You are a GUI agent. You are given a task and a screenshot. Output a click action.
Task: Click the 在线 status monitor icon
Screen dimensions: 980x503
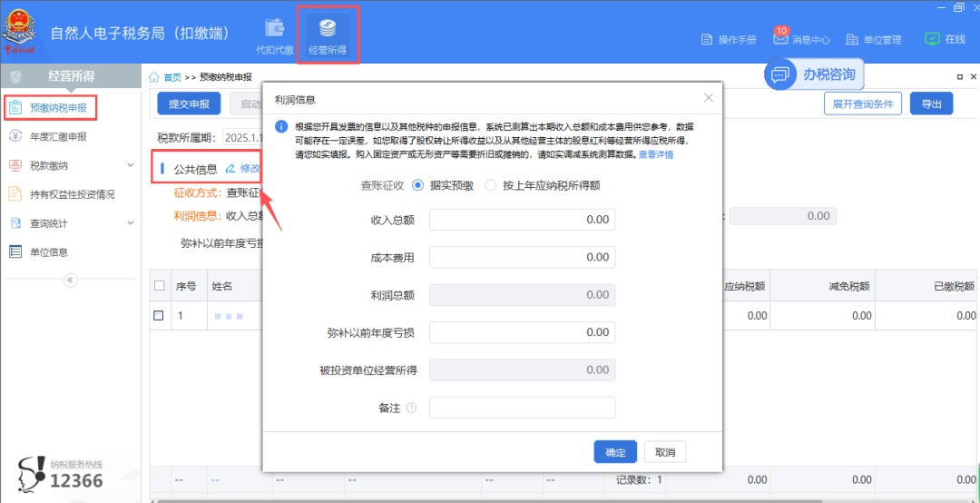coord(932,39)
